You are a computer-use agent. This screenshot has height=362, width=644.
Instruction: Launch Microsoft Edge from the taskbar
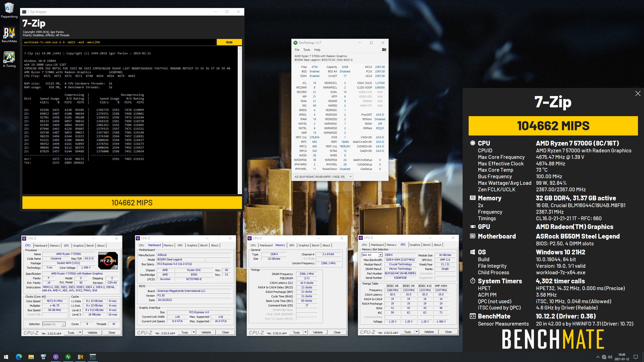19,357
